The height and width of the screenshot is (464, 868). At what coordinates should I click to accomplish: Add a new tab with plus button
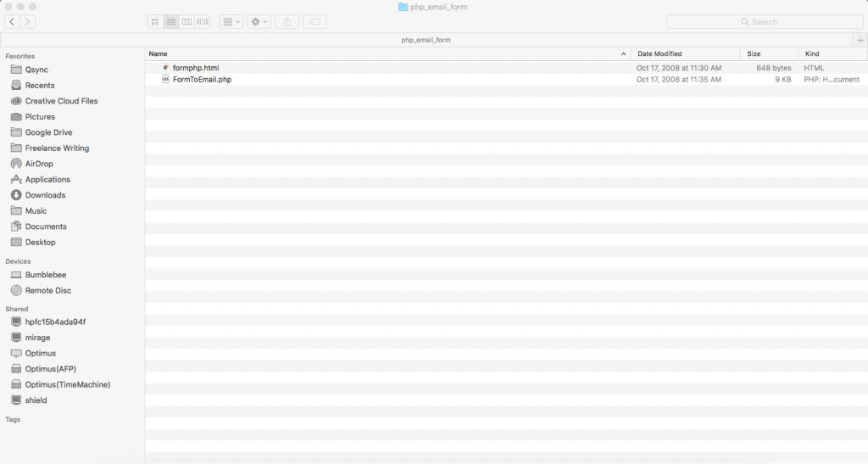[x=860, y=40]
